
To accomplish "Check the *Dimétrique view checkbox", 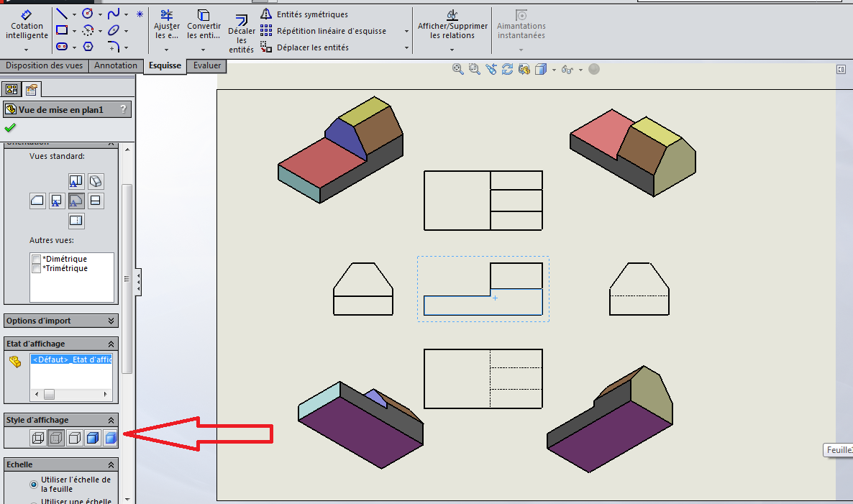I will point(37,259).
